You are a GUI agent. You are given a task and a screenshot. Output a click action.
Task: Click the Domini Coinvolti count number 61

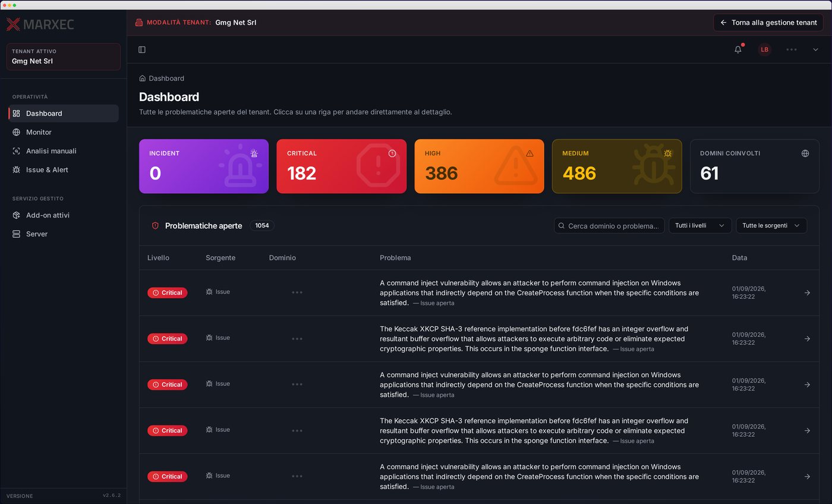710,174
